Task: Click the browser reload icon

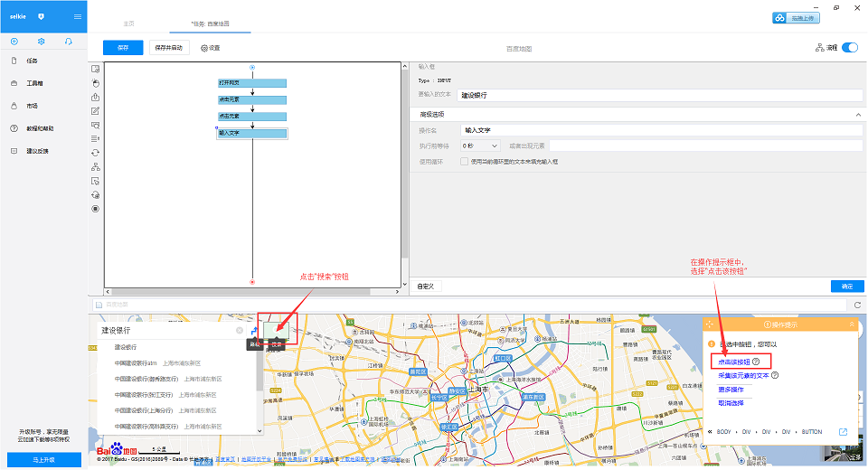Action: click(x=857, y=305)
